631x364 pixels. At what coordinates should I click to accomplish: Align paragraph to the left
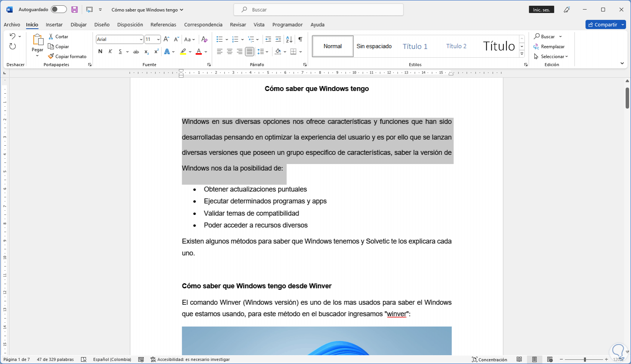(220, 52)
